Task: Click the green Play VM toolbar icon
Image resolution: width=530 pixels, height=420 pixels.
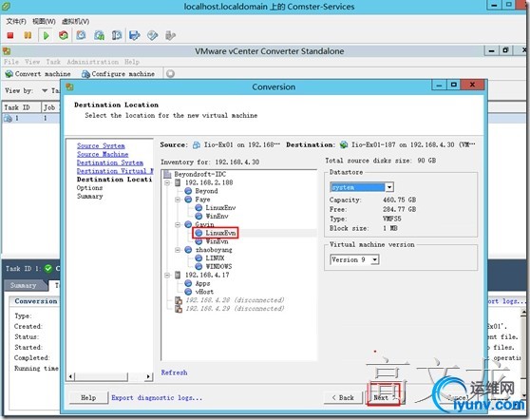Action: (47, 35)
